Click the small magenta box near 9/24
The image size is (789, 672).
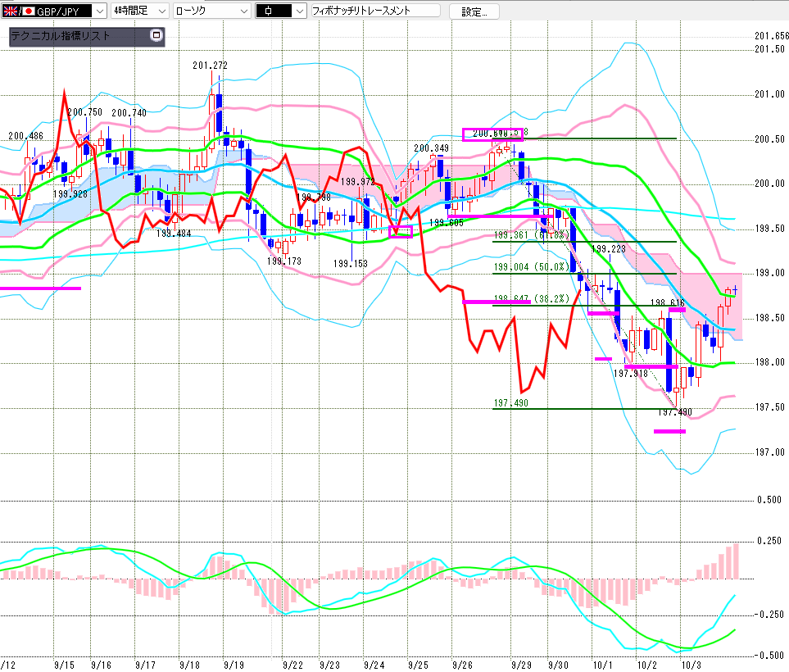coord(400,232)
